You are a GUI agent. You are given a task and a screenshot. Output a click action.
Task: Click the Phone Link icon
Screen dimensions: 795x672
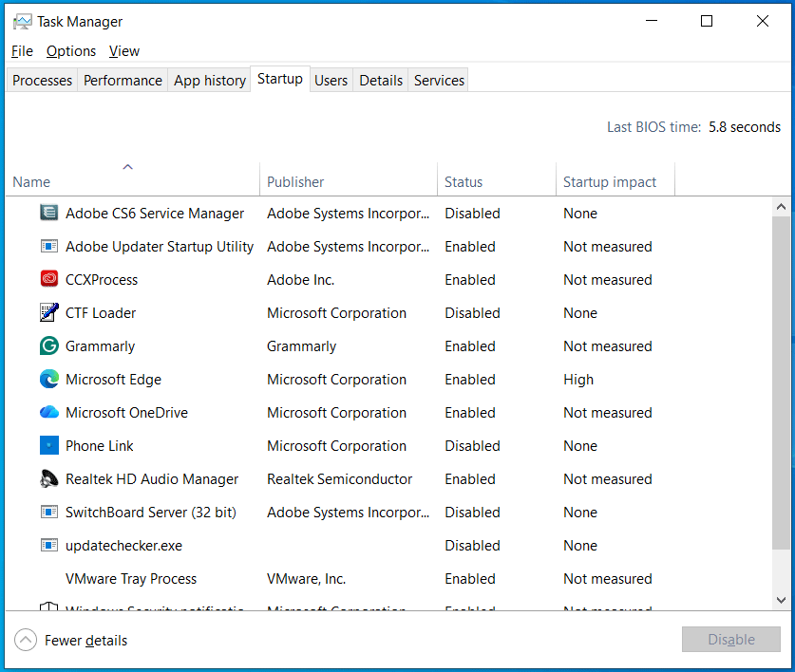point(48,445)
